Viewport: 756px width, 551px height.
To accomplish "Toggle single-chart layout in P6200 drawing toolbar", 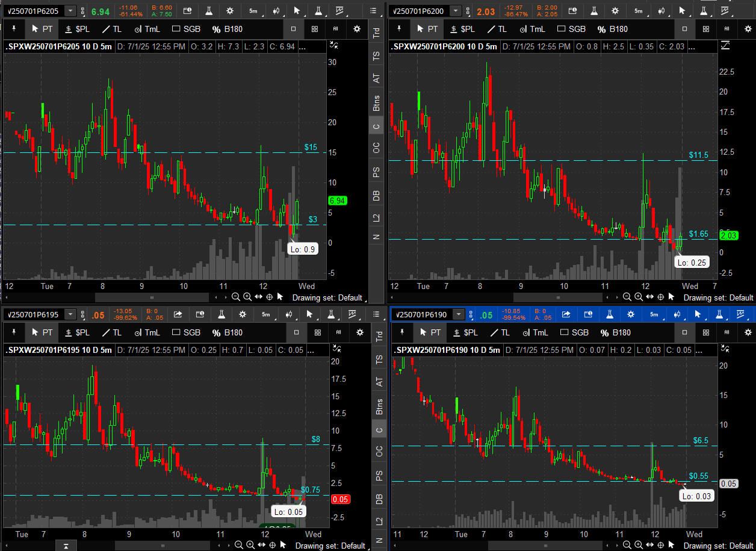I will click(x=684, y=29).
